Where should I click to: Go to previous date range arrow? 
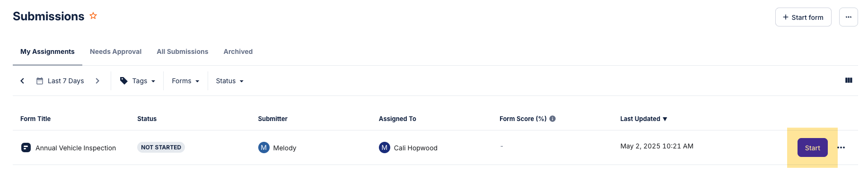point(22,81)
